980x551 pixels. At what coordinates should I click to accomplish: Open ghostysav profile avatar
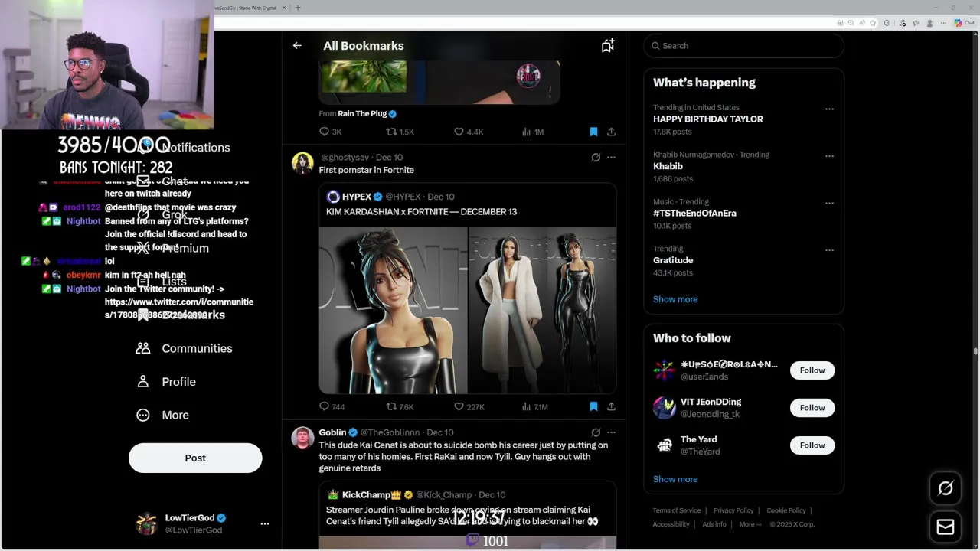pos(302,163)
